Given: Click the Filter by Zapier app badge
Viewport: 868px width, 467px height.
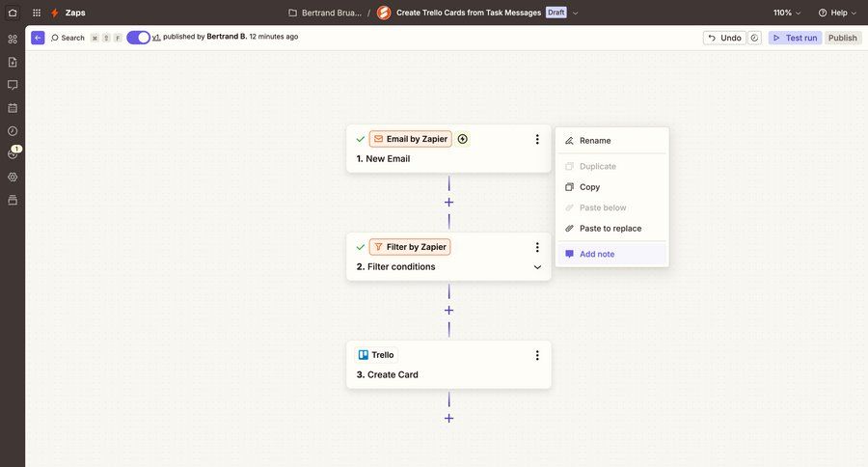Looking at the screenshot, I should [x=410, y=247].
